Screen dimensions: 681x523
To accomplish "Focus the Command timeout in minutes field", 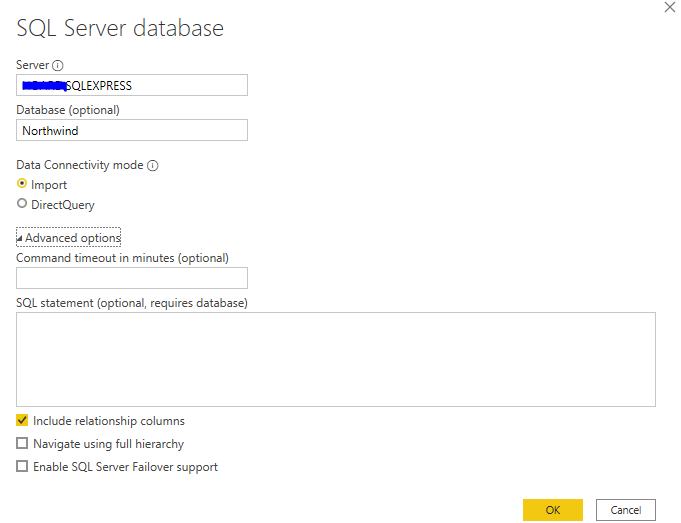I will click(132, 278).
